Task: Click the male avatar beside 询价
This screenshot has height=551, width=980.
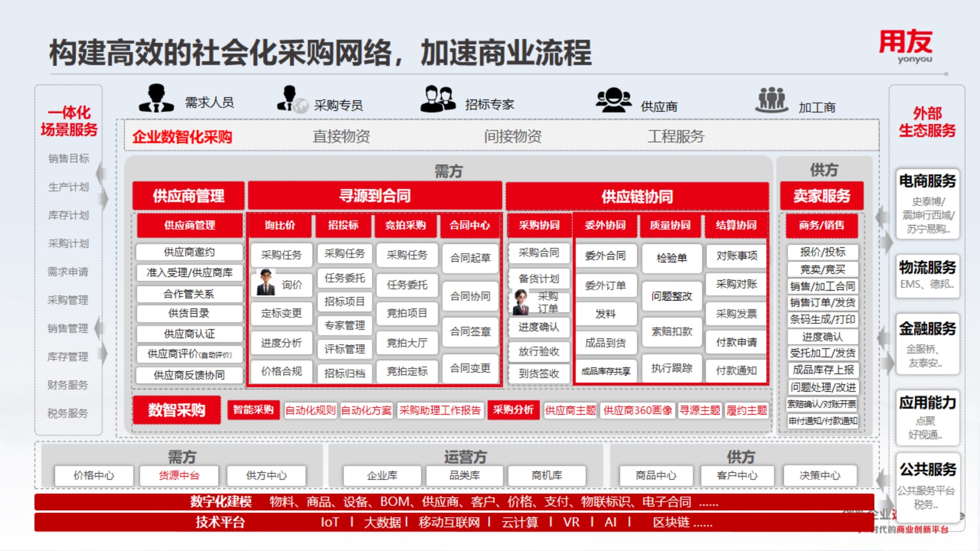Action: (266, 282)
